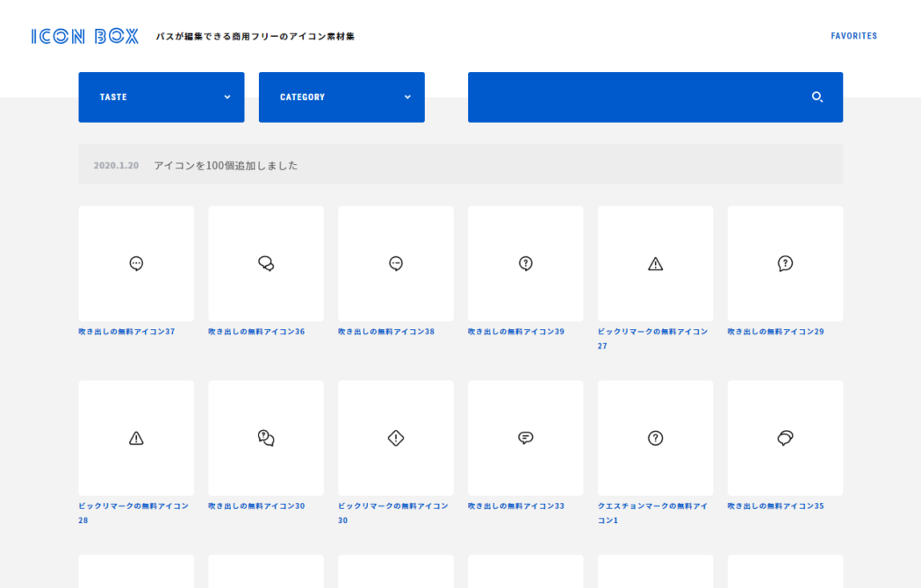
Task: Open the TASTE dropdown
Action: pos(161,97)
